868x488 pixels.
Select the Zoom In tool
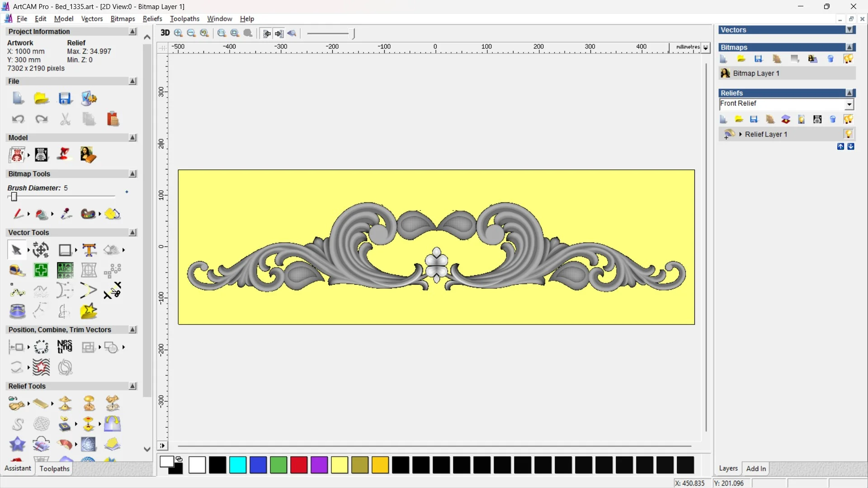pos(178,33)
